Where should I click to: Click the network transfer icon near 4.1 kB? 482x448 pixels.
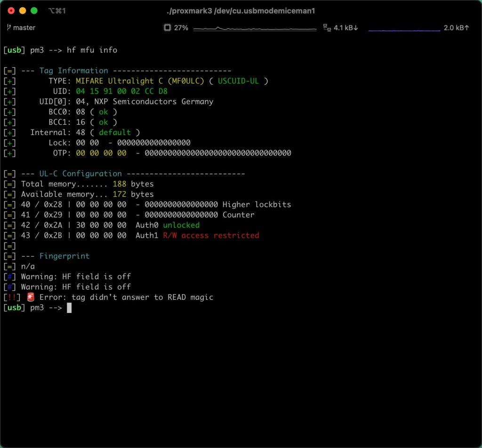pyautogui.click(x=327, y=28)
